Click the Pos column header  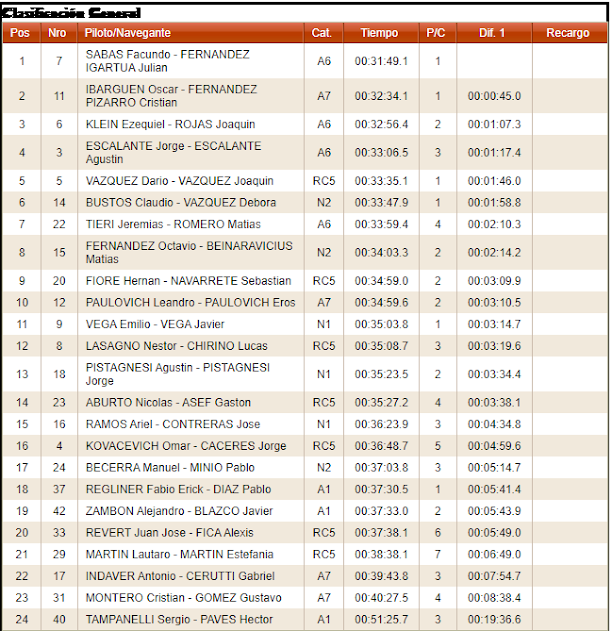[x=20, y=33]
